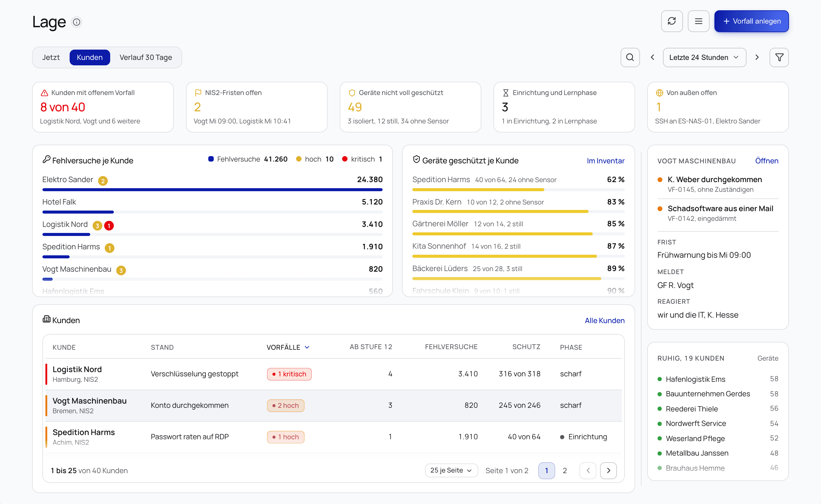Viewport: 821px width, 504px height.
Task: Open the Im Inventar link
Action: [605, 161]
